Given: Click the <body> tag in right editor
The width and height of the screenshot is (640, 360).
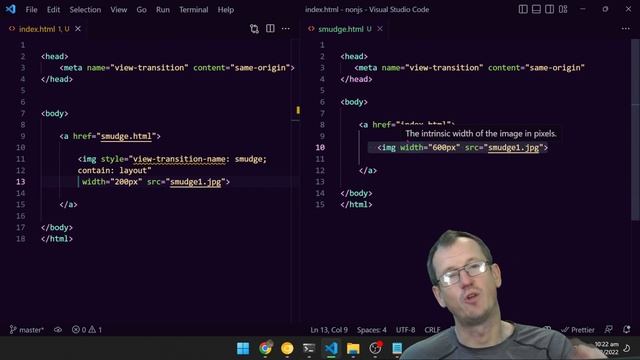Looking at the screenshot, I should click(x=354, y=102).
